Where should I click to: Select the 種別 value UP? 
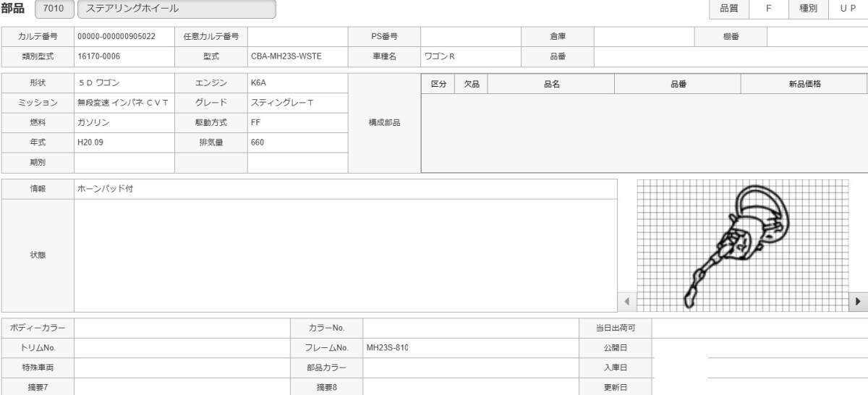pos(848,9)
